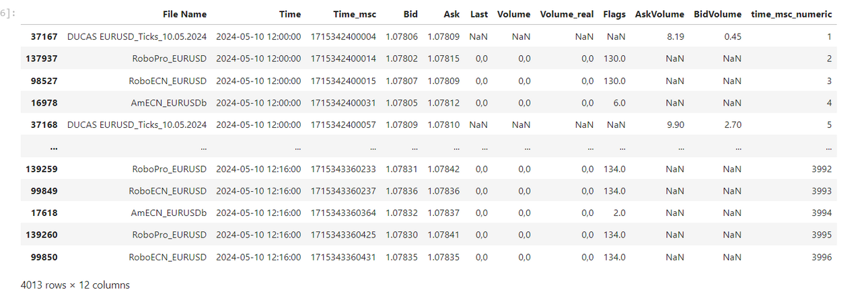868x296 pixels.
Task: Click Bid value 1.07830
Action: [402, 235]
